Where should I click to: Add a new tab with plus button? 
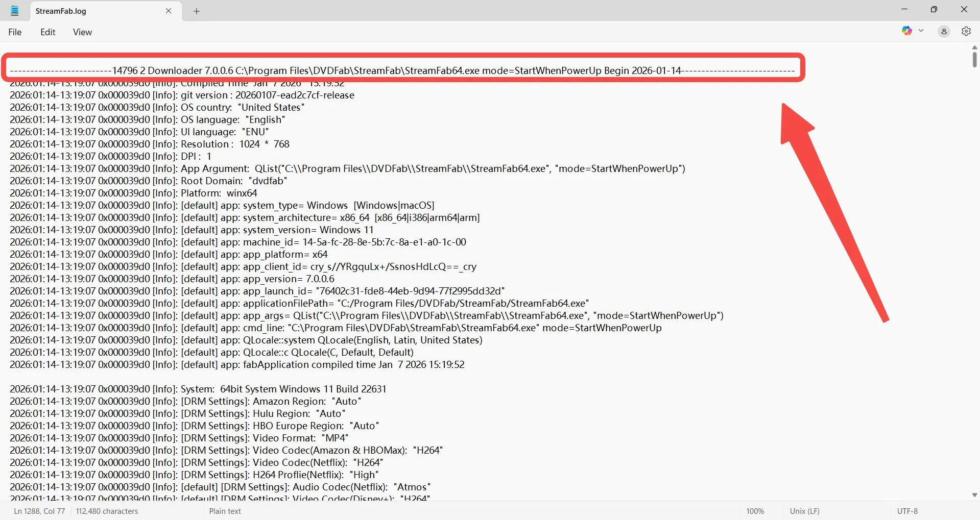pos(197,11)
